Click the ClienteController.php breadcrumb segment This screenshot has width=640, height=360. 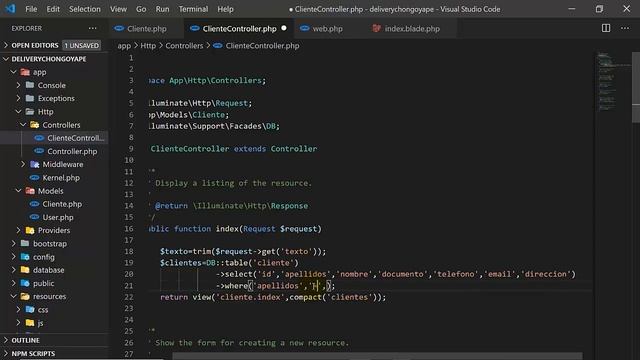262,46
